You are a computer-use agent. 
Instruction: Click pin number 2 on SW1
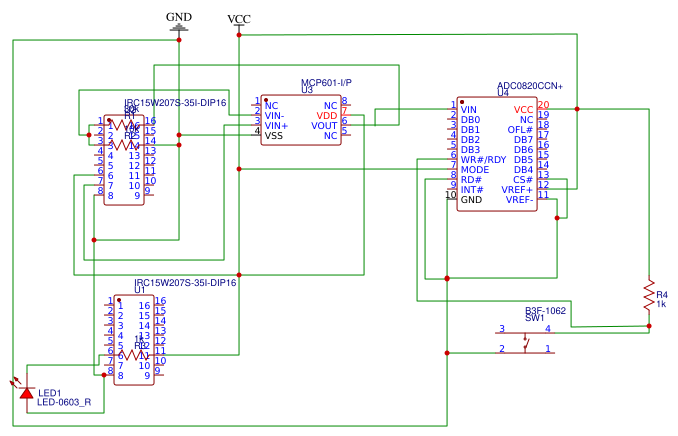pos(502,348)
